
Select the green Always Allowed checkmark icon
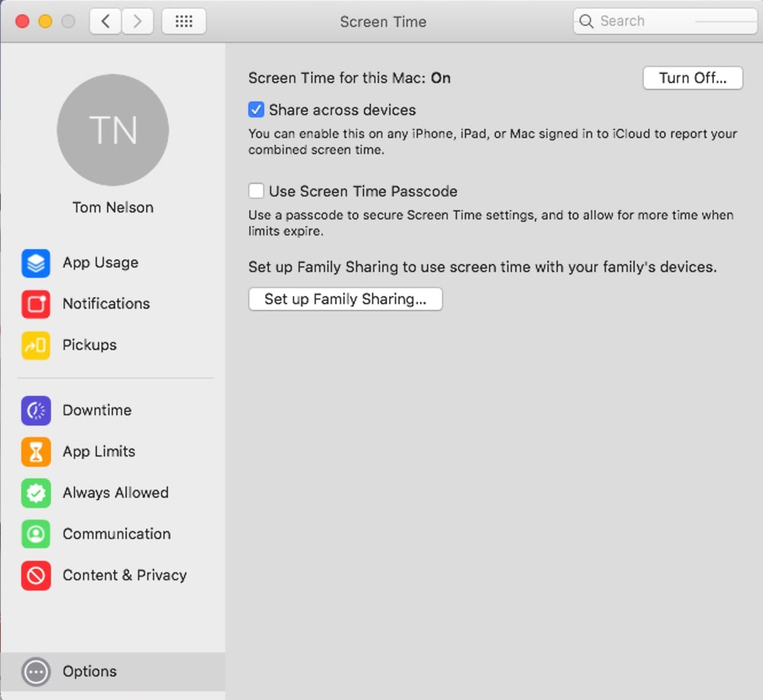[x=36, y=493]
